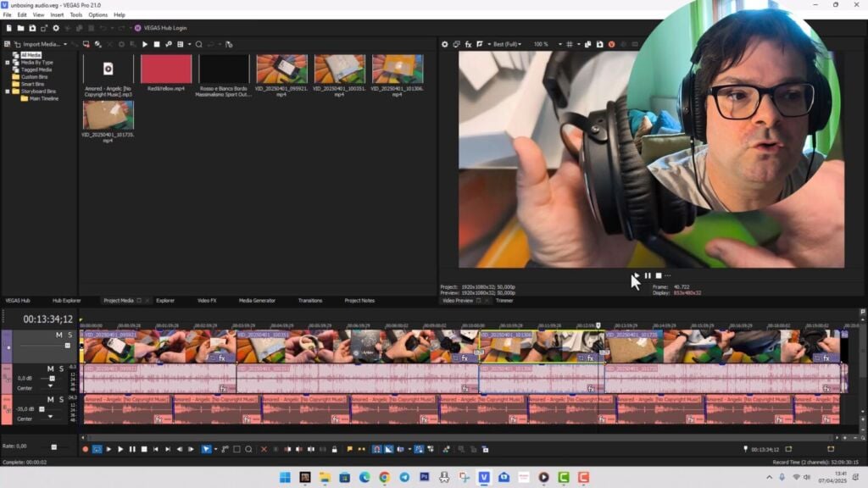The image size is (868, 488).
Task: Insert a marker with the flag icon
Action: click(x=350, y=449)
